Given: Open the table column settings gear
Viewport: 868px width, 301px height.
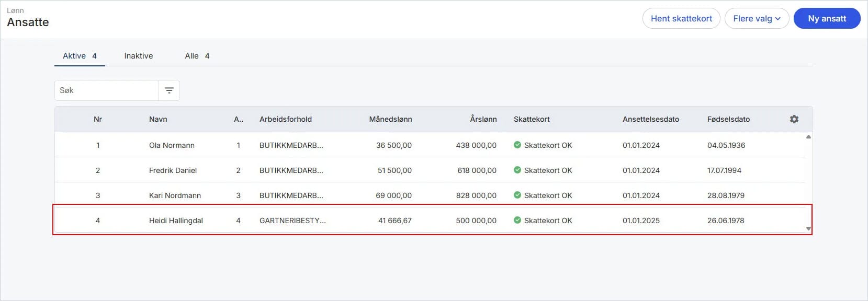Looking at the screenshot, I should click(x=794, y=119).
